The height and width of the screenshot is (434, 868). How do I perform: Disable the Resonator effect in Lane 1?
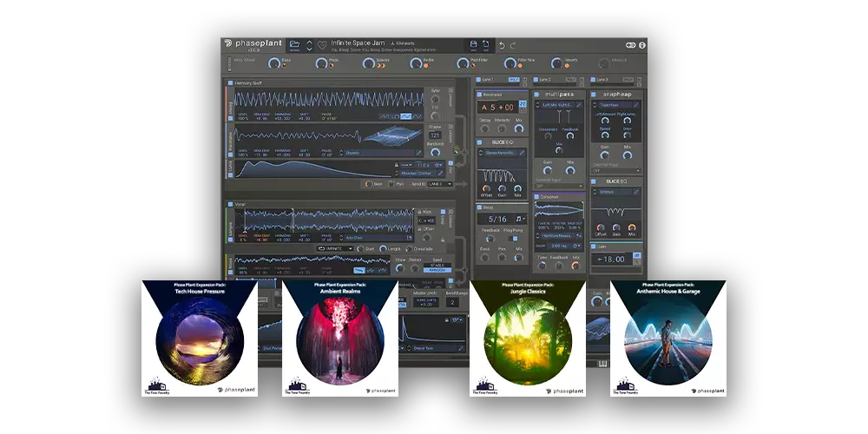tap(479, 93)
